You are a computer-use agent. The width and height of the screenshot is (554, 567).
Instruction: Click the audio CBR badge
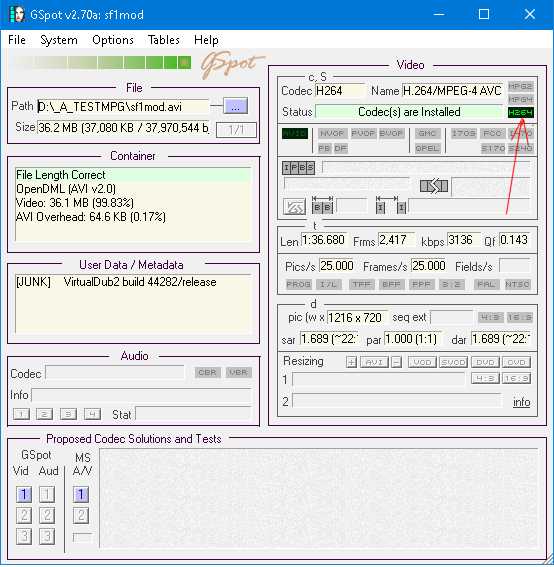pyautogui.click(x=208, y=372)
